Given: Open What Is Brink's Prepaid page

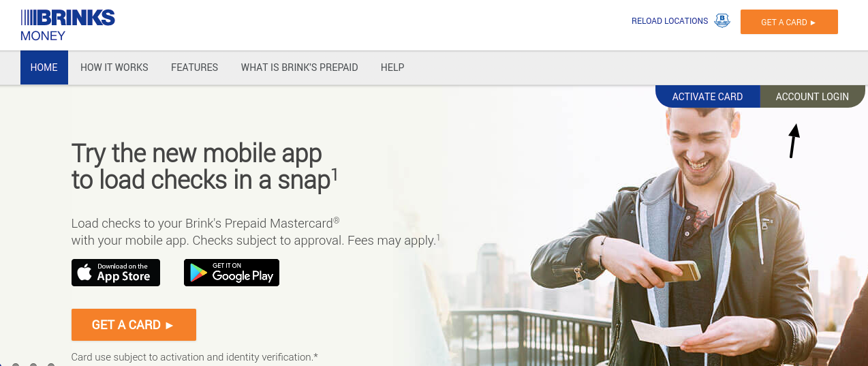Looking at the screenshot, I should click(299, 67).
